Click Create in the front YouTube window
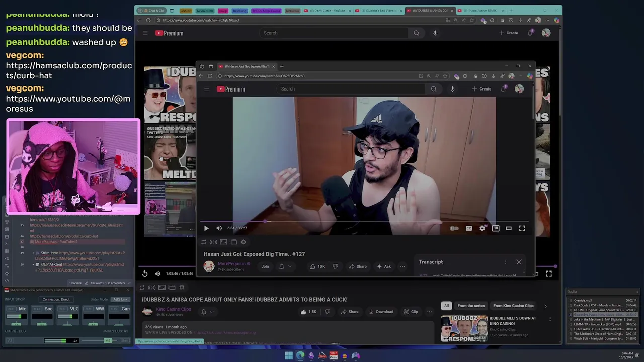The height and width of the screenshot is (362, 644). (x=481, y=89)
